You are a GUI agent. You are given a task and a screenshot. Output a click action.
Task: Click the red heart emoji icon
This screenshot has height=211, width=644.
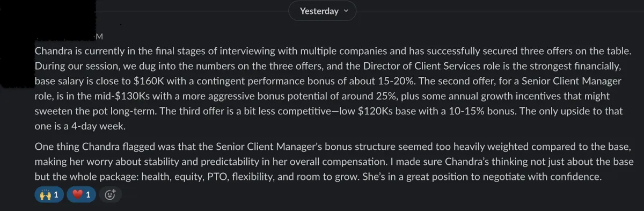click(78, 195)
